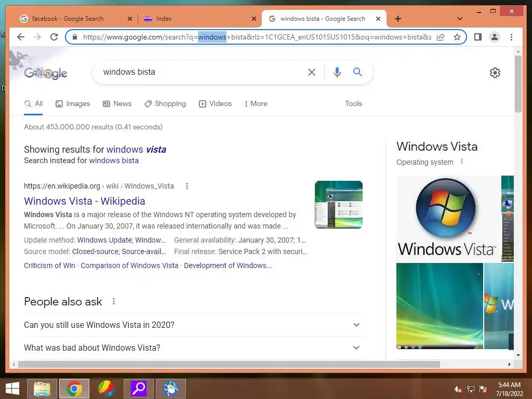Open Wikipedia result options menu

tap(187, 186)
